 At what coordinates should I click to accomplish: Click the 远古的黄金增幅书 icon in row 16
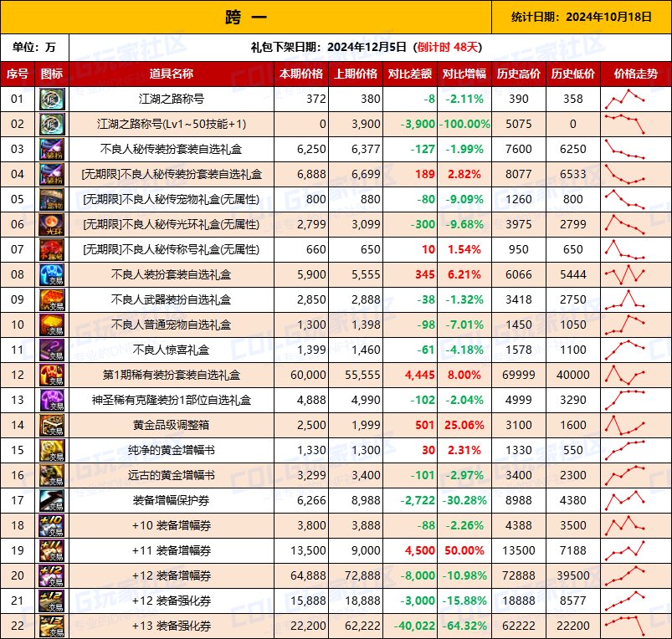point(52,475)
